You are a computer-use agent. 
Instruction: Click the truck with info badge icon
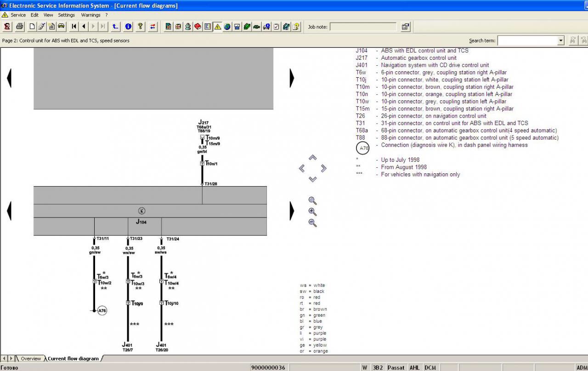point(266,27)
